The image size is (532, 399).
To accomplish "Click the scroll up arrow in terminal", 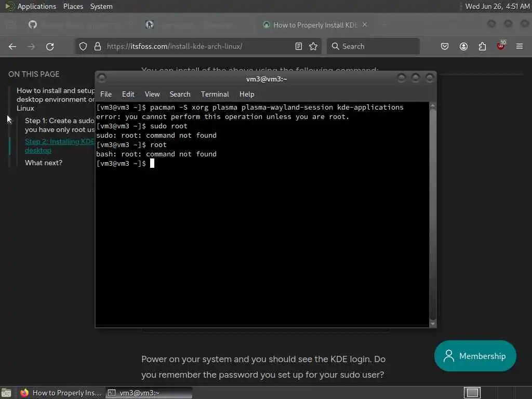I will click(x=433, y=106).
